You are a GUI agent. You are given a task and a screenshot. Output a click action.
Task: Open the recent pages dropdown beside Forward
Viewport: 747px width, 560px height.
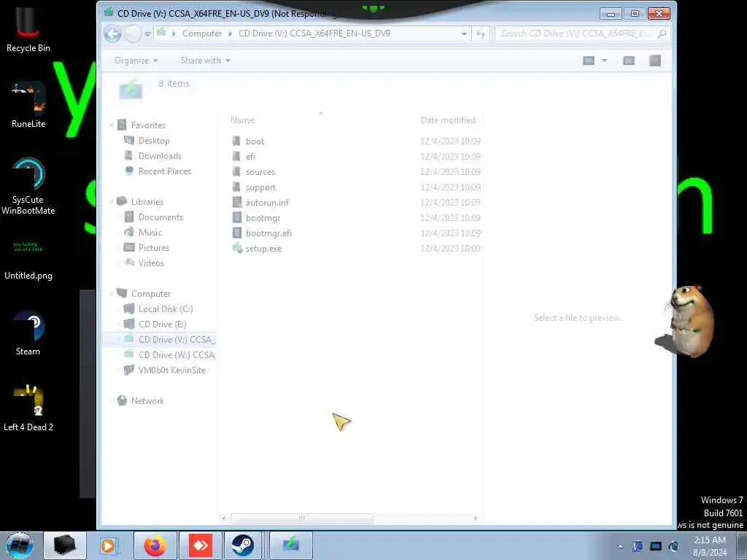point(147,34)
